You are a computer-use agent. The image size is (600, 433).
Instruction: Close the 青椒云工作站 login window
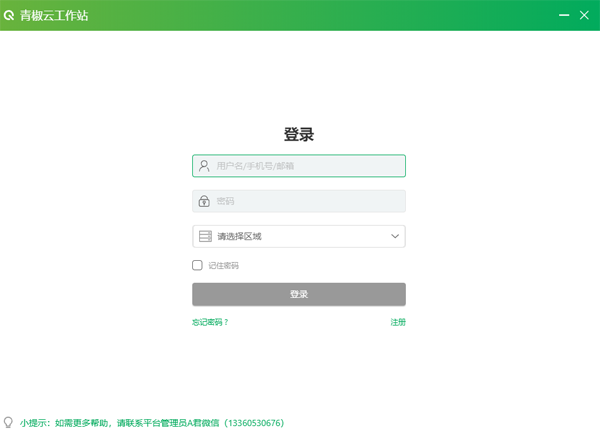585,15
